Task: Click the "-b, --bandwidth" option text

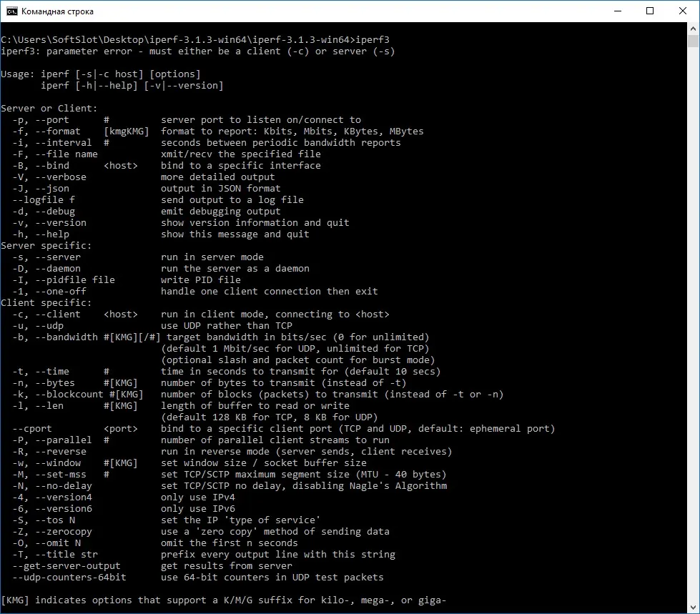Action: pos(55,337)
